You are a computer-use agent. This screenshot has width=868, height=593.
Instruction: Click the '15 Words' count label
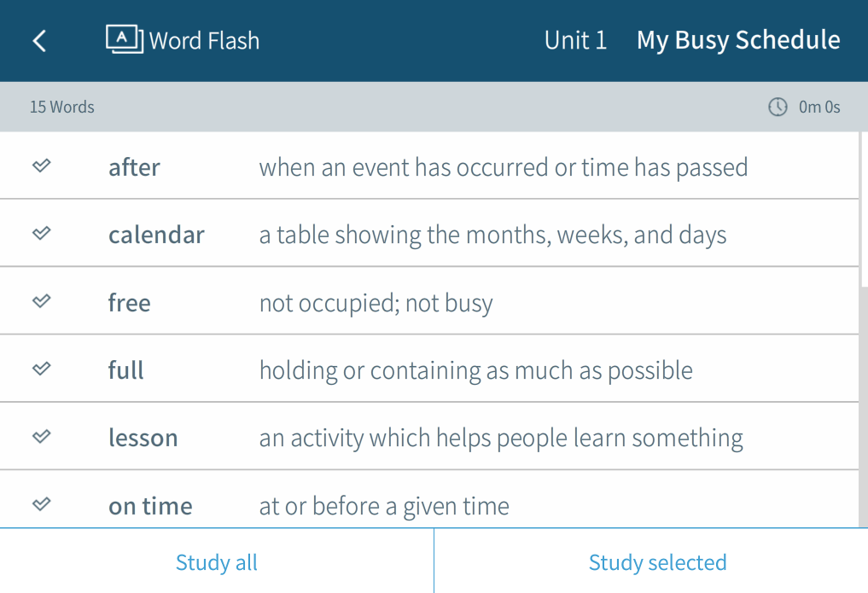pyautogui.click(x=62, y=108)
